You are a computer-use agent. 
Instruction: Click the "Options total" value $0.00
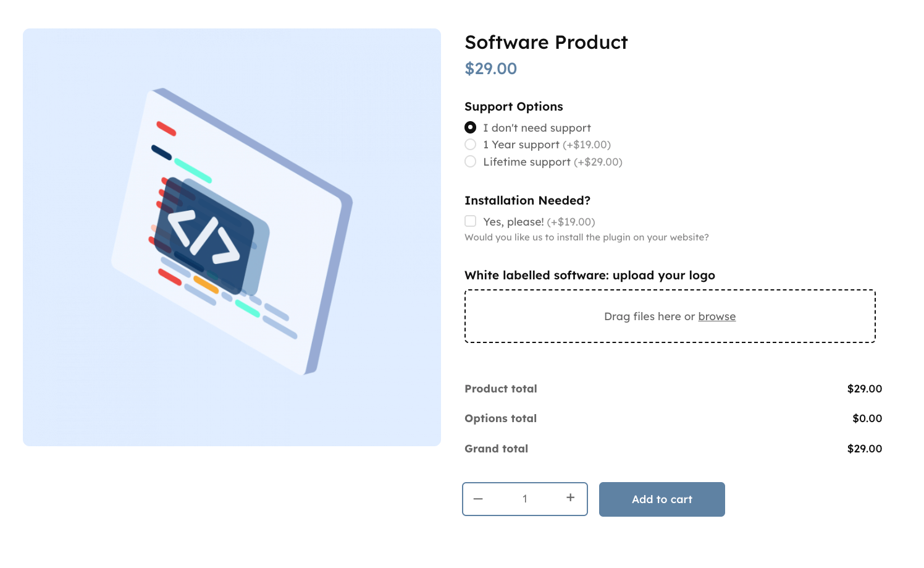(867, 418)
